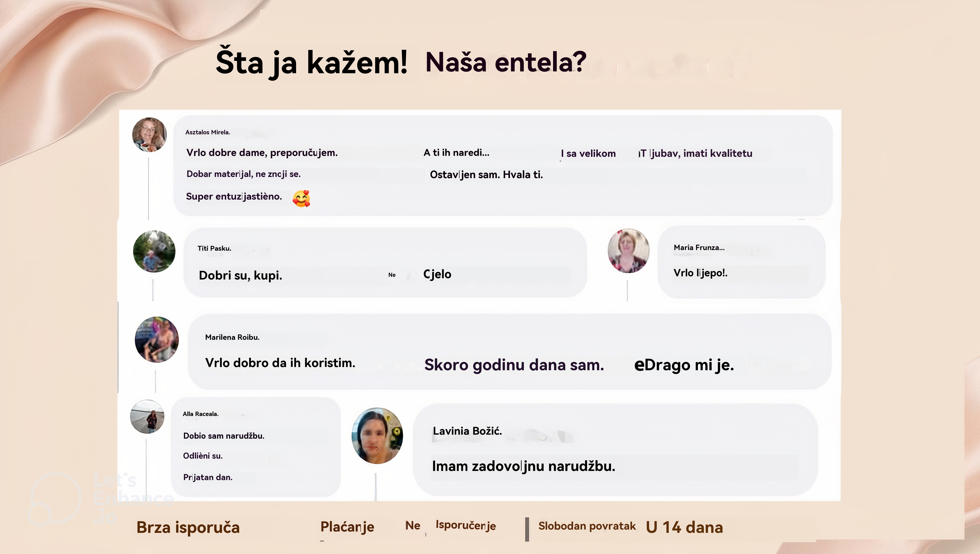
Task: Click 'Dobar materijal, ne znoji se.' line
Action: pyautogui.click(x=244, y=174)
